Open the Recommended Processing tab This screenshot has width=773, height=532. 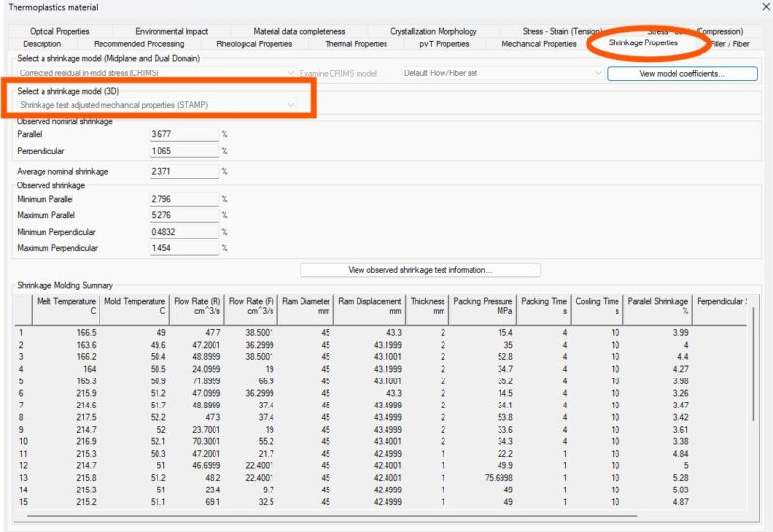pyautogui.click(x=138, y=44)
